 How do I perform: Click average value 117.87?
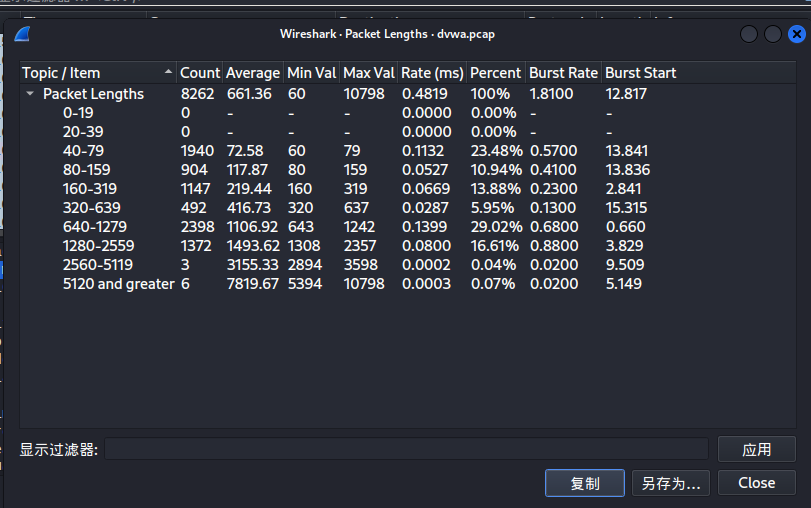coord(247,170)
